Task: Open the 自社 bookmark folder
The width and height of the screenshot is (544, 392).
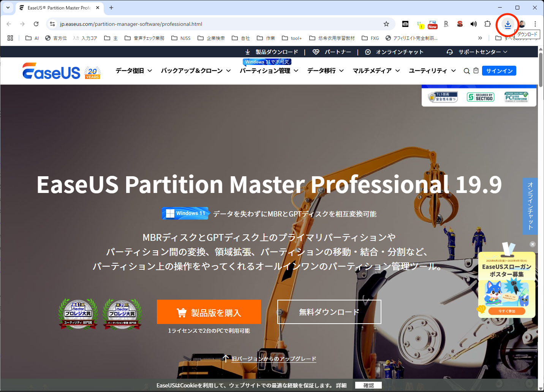Action: click(241, 38)
